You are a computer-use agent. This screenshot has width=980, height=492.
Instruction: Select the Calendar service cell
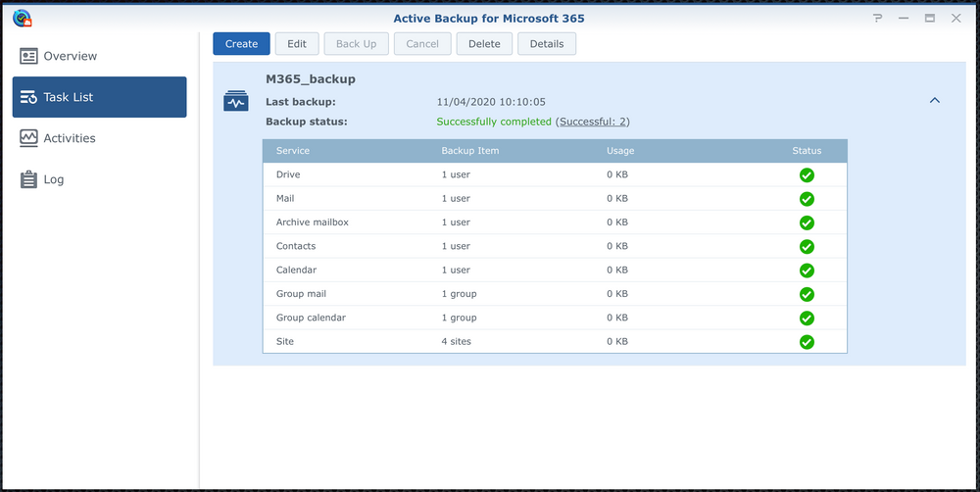tap(296, 271)
